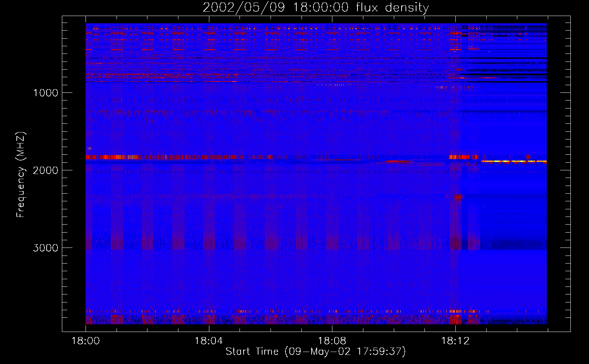This screenshot has height=364, width=589.
Task: Click the red burst near 2350 MHz at 18:12
Action: pos(458,197)
